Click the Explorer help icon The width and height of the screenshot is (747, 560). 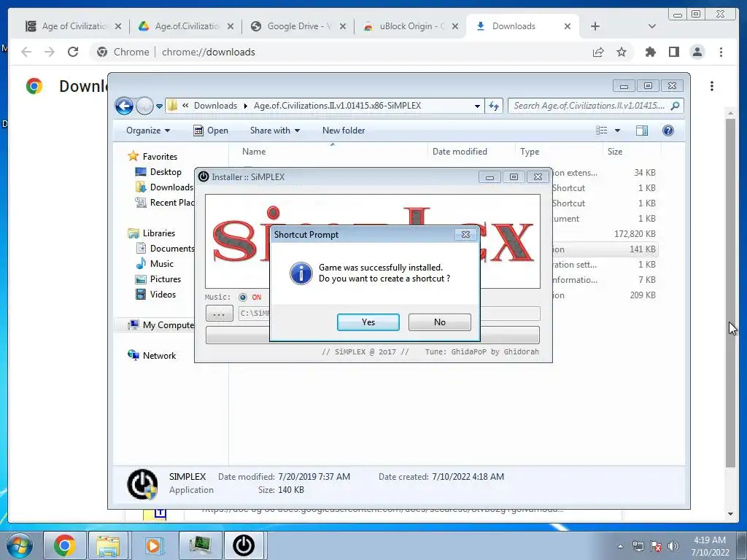tap(668, 131)
